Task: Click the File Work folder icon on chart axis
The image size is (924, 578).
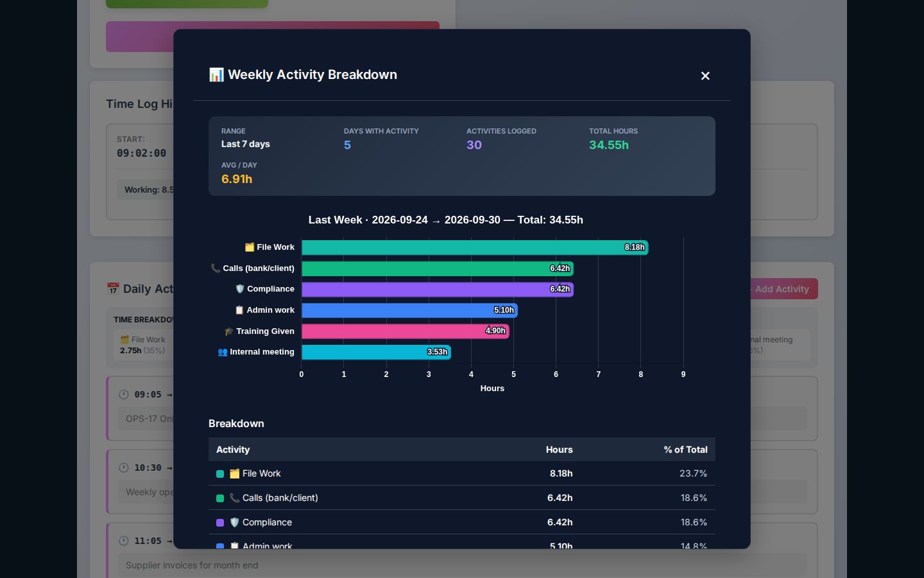Action: [250, 247]
